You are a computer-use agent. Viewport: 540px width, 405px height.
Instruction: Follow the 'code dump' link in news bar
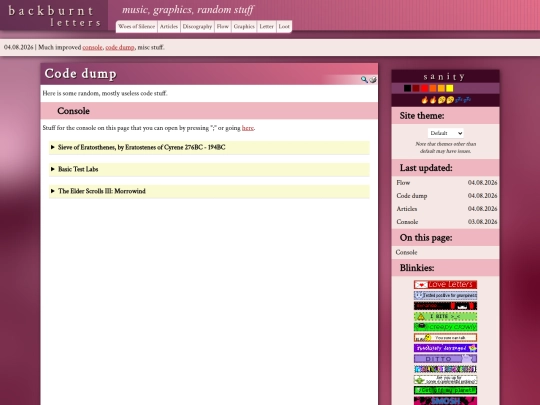120,48
